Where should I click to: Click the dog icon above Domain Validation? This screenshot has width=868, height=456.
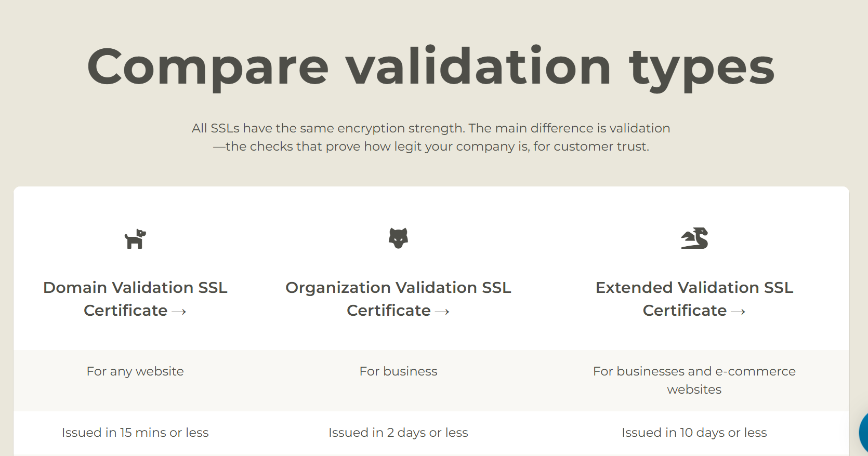pos(135,239)
